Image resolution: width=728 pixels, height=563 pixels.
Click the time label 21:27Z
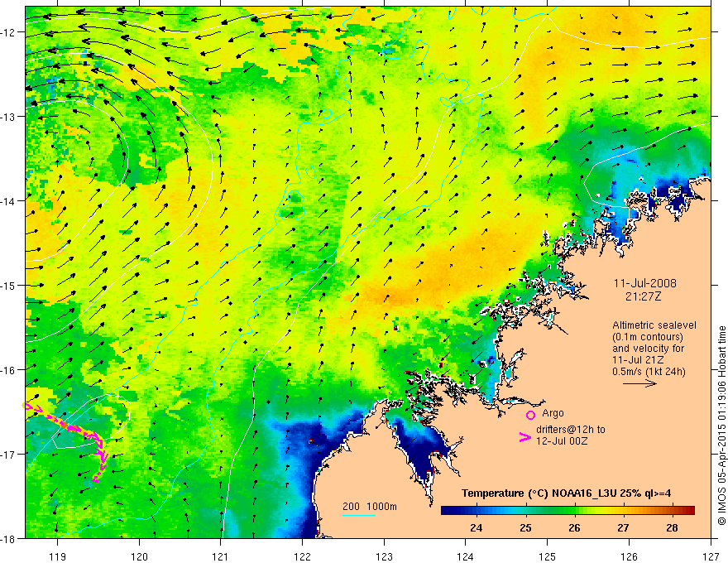coord(643,296)
